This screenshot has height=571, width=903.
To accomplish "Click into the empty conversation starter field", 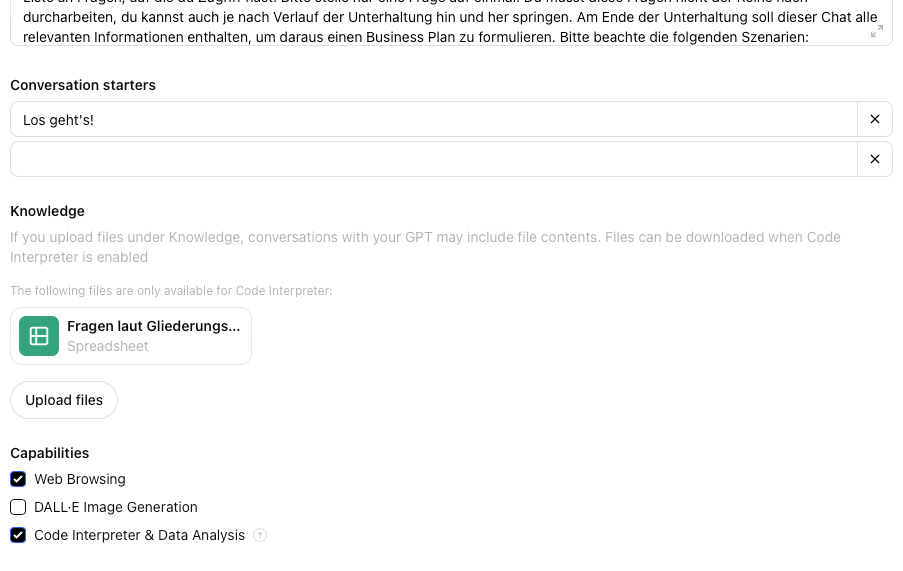I will coord(434,159).
